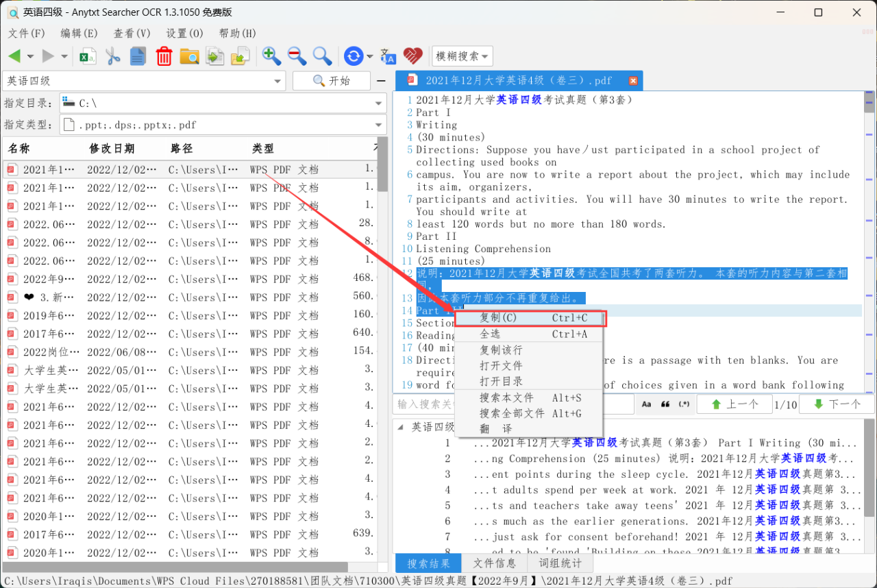Choose 打开目录 in the context menu
Screen dimensions: 877x588
tap(529, 382)
